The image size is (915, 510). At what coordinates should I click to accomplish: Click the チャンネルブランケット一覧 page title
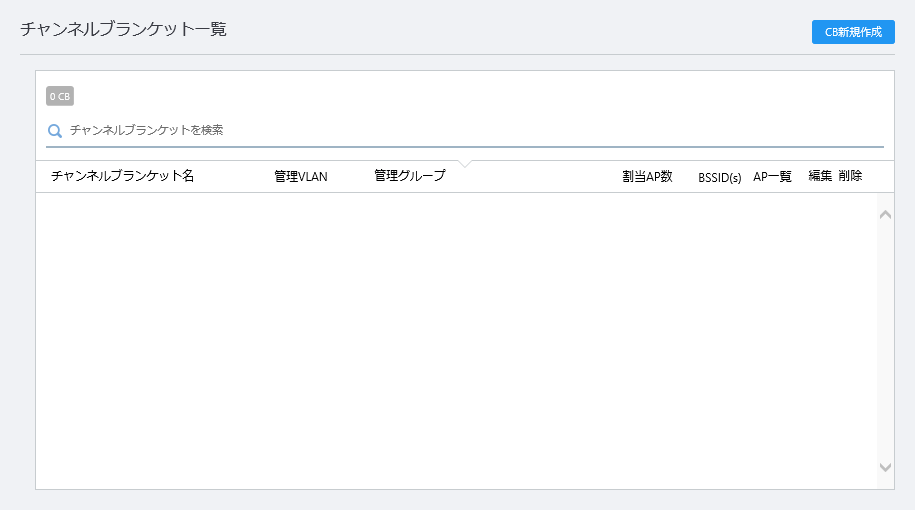[x=123, y=29]
